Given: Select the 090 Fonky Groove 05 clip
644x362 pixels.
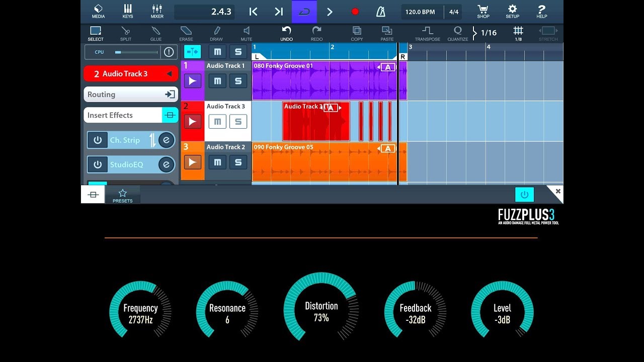Looking at the screenshot, I should [329, 162].
